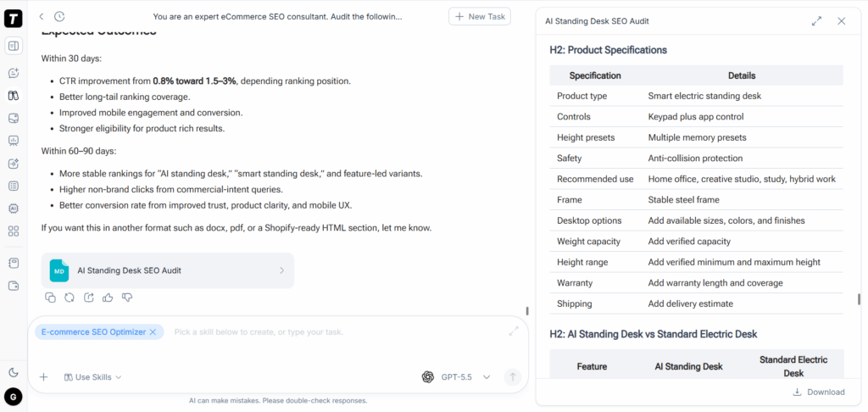Screen dimensions: 868x412
Task: Select the Desktop options row label
Action: click(589, 220)
